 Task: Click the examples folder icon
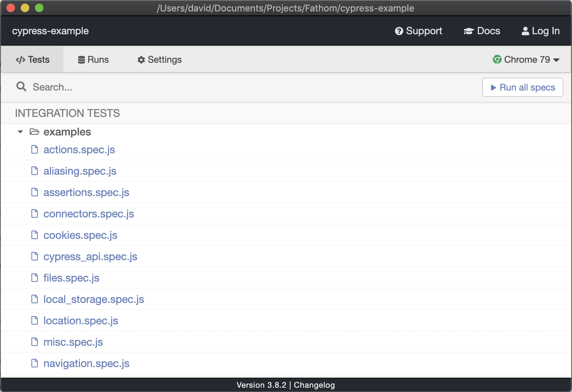point(35,132)
